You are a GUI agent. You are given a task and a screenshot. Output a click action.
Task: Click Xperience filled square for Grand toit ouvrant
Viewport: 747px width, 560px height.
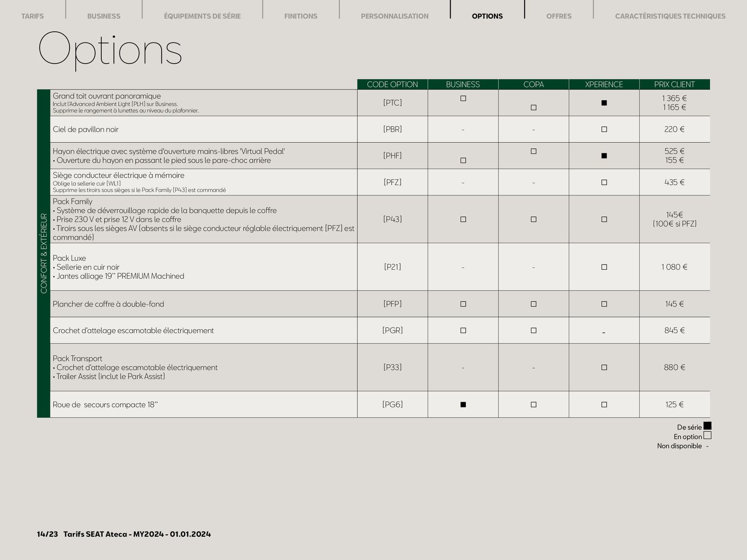click(x=604, y=103)
